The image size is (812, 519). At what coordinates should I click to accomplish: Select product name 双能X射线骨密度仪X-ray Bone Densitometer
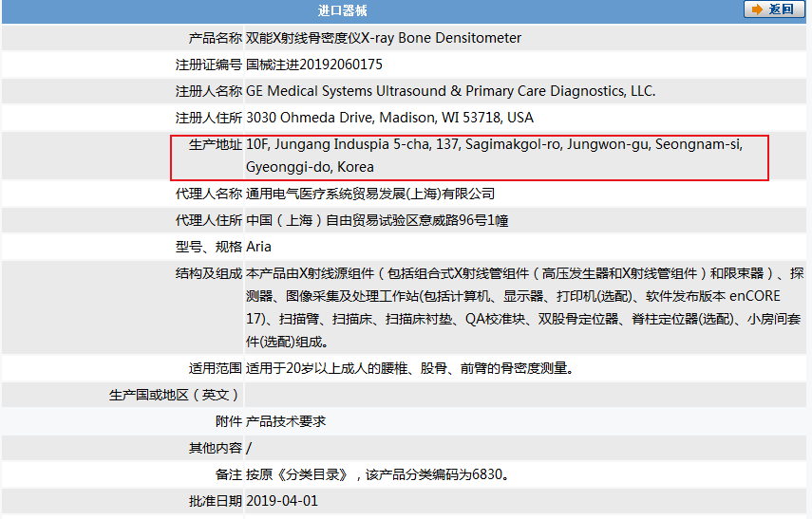tap(384, 38)
